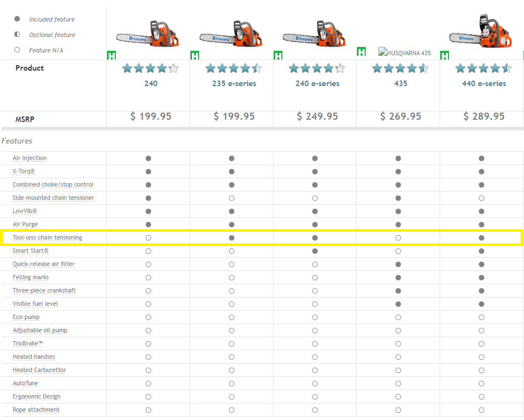
Task: Click the green H icon under the 440 e-series chainsaw
Action: (x=445, y=56)
